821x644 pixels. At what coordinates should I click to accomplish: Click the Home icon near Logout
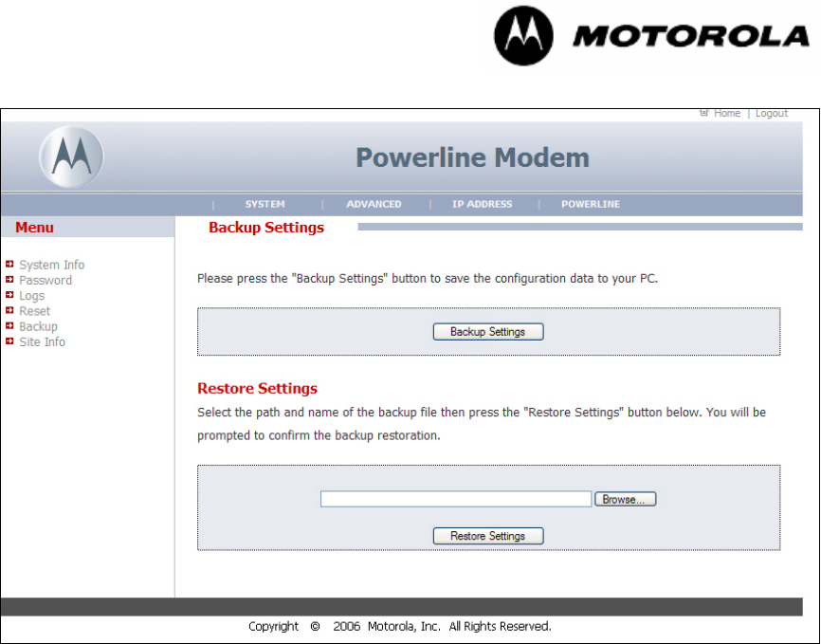[704, 113]
